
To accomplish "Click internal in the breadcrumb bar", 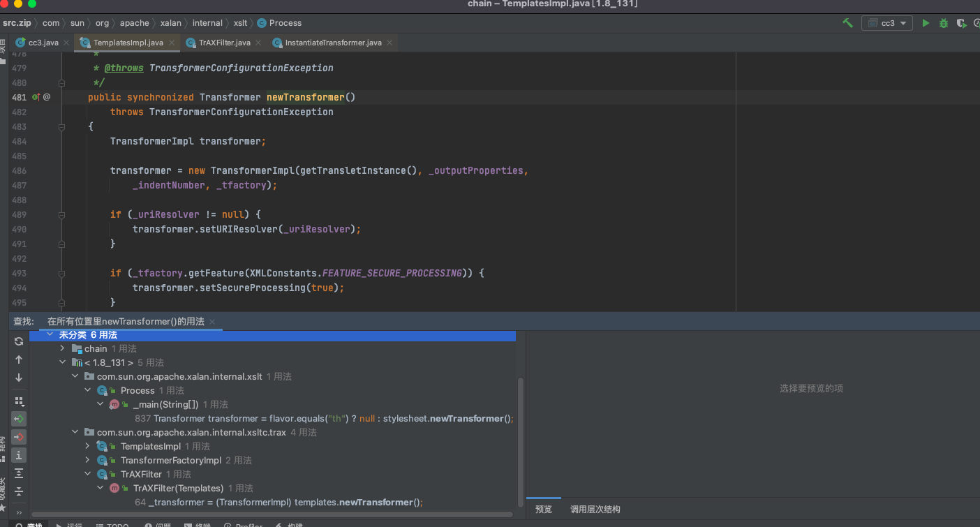I will [207, 23].
